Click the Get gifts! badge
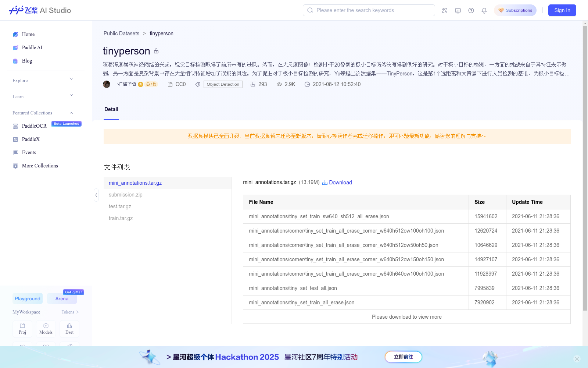 pos(73,292)
